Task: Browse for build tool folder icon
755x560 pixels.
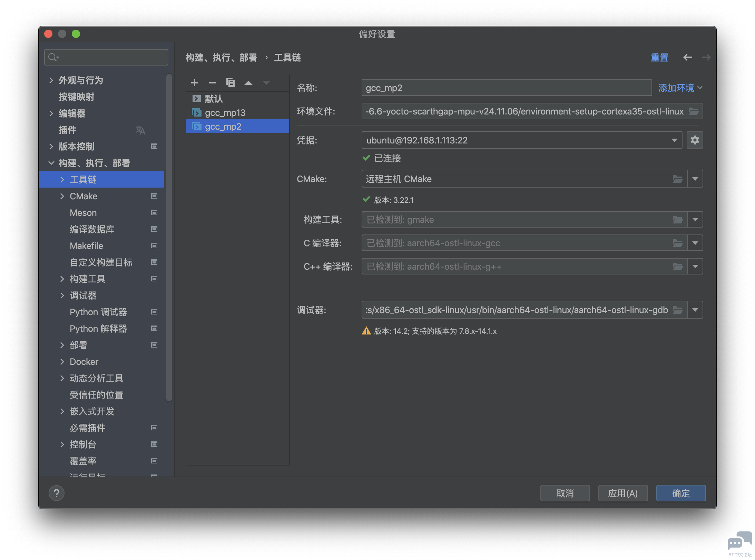Action: (x=678, y=220)
